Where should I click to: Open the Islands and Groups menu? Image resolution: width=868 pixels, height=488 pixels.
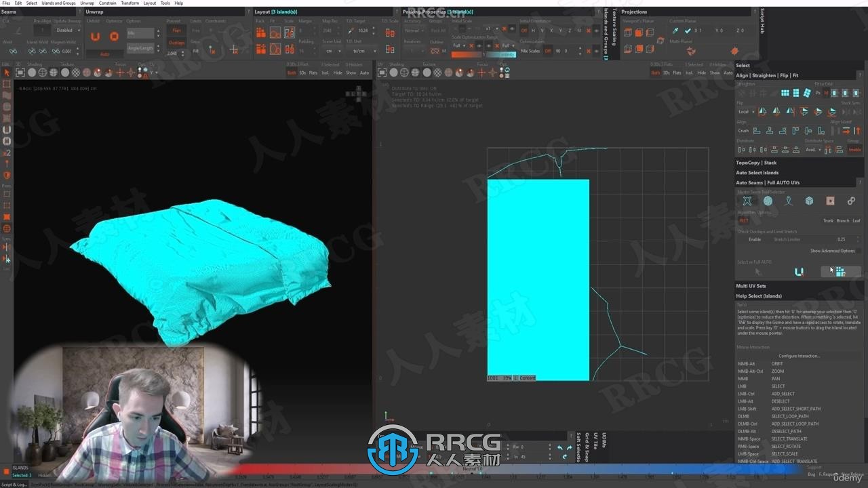[x=58, y=3]
